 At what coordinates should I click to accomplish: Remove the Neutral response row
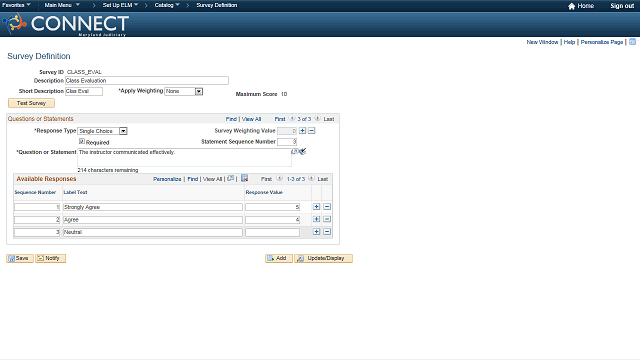tap(327, 232)
